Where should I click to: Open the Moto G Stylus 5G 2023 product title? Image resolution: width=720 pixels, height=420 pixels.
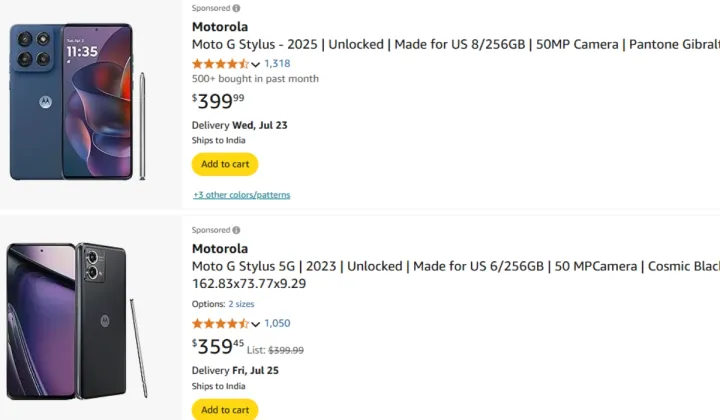[456, 275]
